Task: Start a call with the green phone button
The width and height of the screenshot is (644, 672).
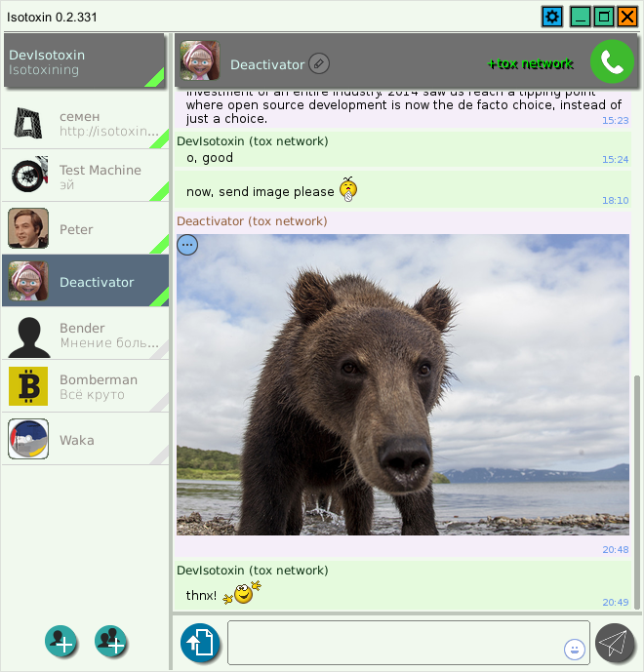Action: pyautogui.click(x=612, y=61)
